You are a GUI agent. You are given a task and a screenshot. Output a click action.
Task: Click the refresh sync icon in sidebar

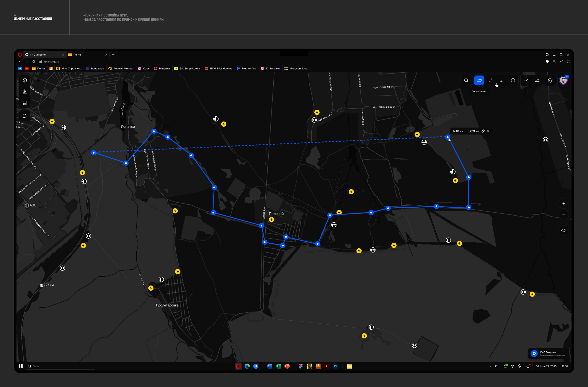click(x=25, y=116)
